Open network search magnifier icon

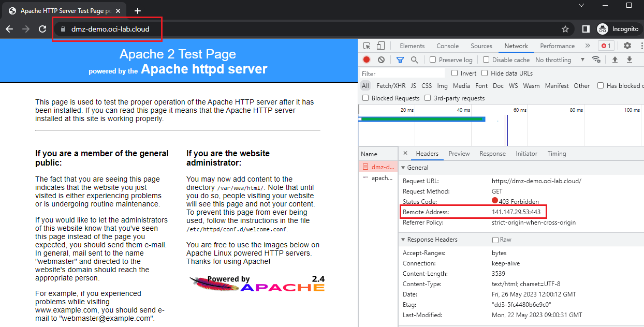pyautogui.click(x=414, y=60)
